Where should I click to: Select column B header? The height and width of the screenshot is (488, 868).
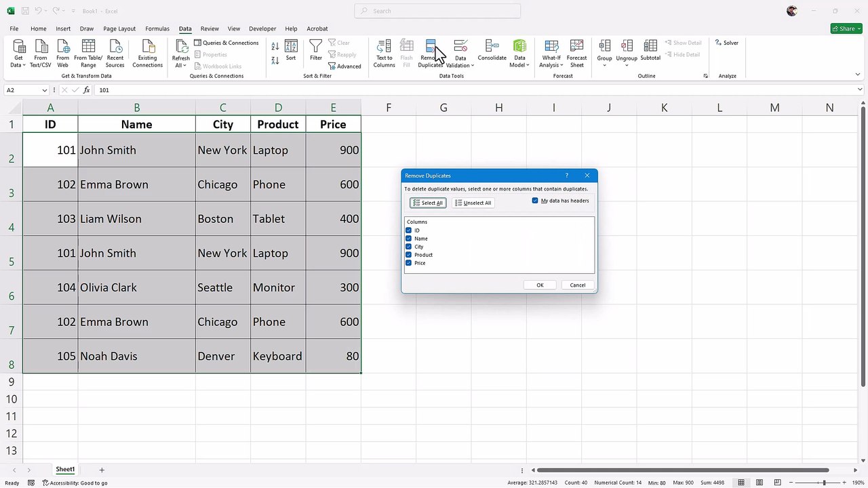click(x=136, y=108)
